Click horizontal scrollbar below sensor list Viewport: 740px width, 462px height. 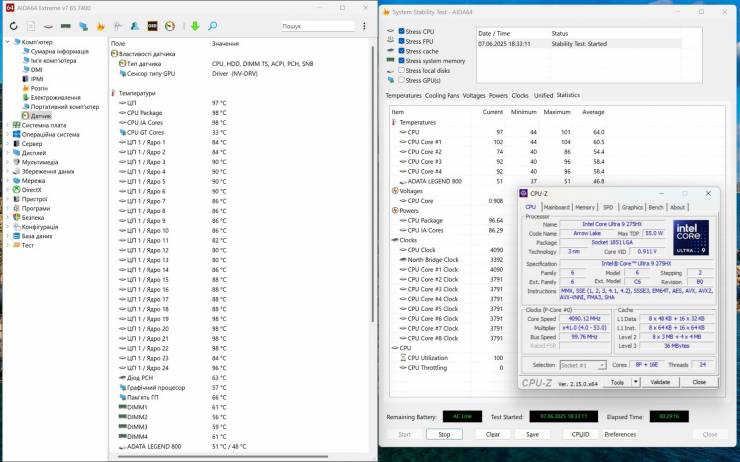click(223, 456)
